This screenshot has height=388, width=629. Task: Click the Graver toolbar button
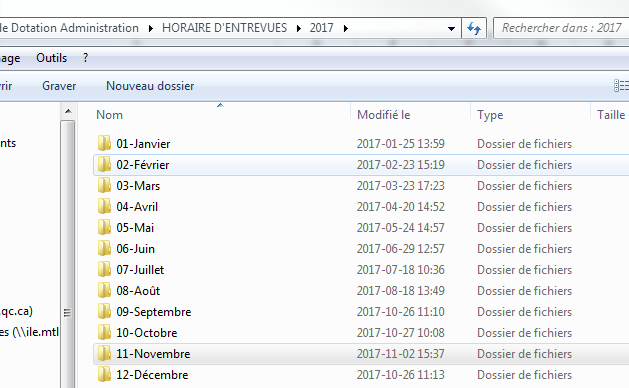coord(59,86)
